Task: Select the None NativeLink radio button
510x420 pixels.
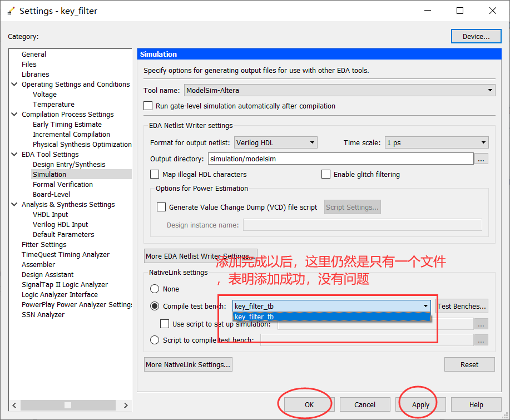Action: [155, 289]
